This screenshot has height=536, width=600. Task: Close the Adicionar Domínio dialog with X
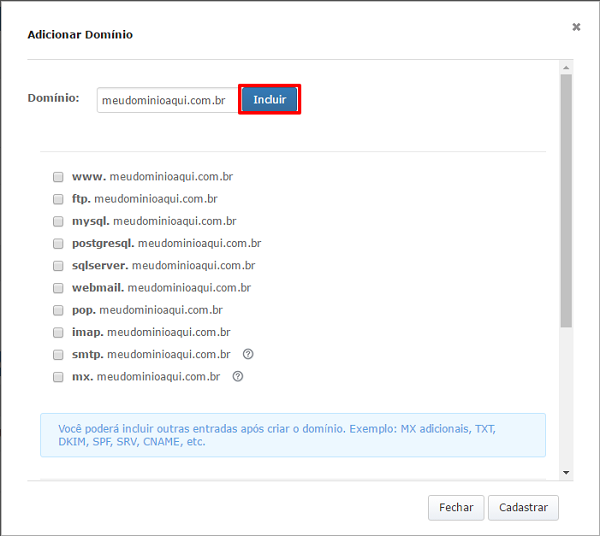point(576,27)
